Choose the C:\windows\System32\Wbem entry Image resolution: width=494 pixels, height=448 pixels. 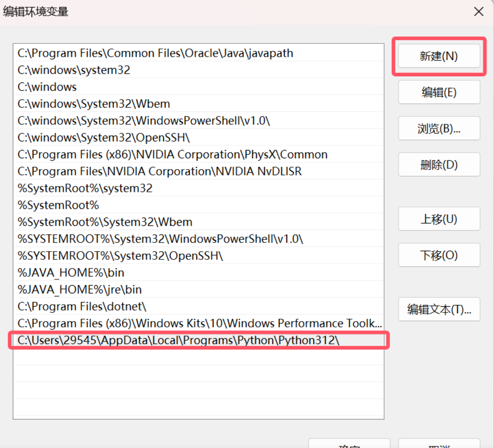point(94,104)
